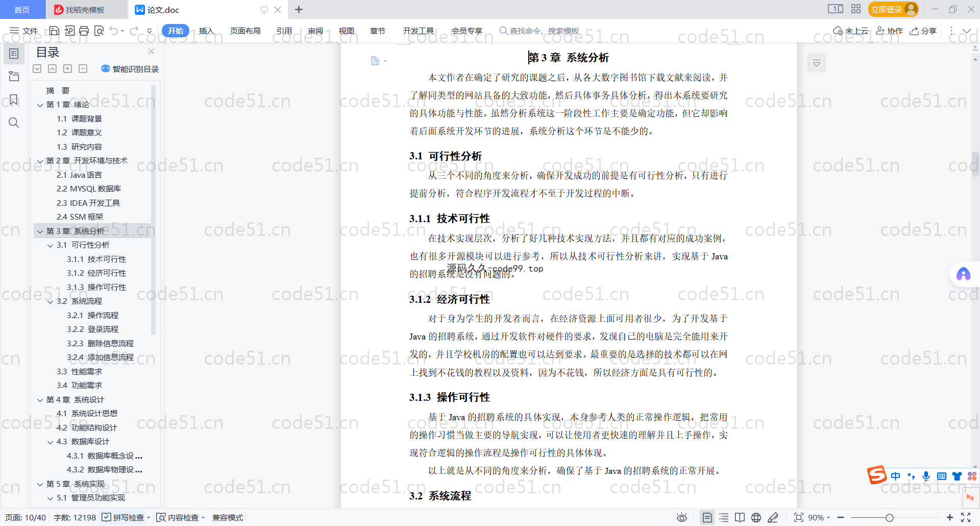Click the not-uploaded cloud status icon
Image resolution: width=980 pixels, height=526 pixels.
pyautogui.click(x=850, y=31)
